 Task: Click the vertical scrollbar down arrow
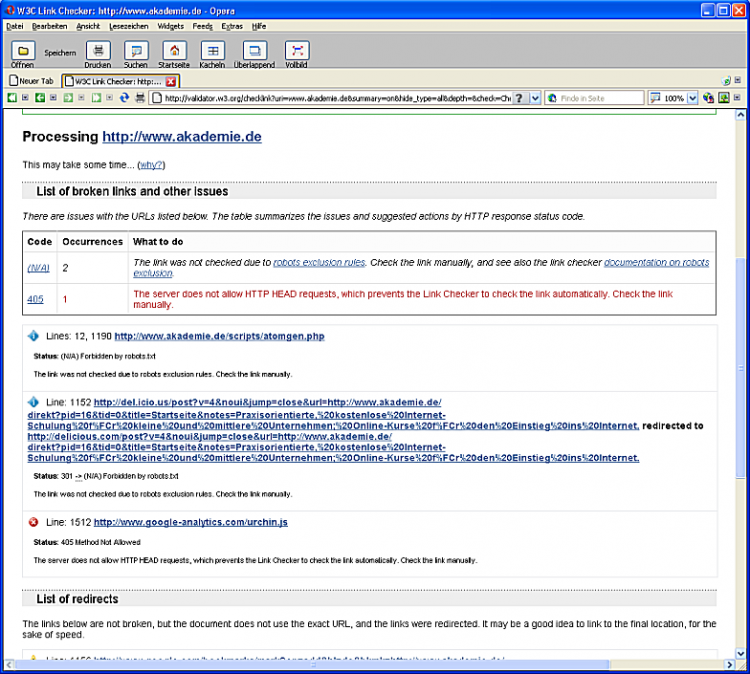(x=740, y=654)
